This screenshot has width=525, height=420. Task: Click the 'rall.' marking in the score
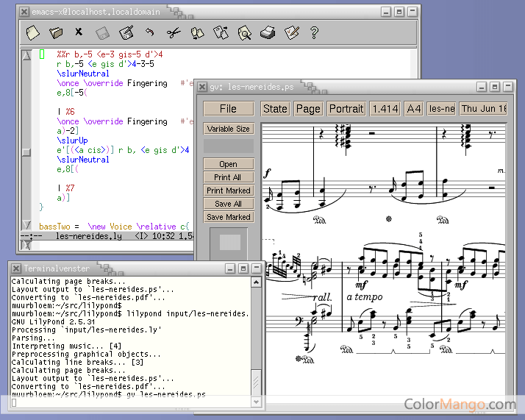tap(322, 297)
